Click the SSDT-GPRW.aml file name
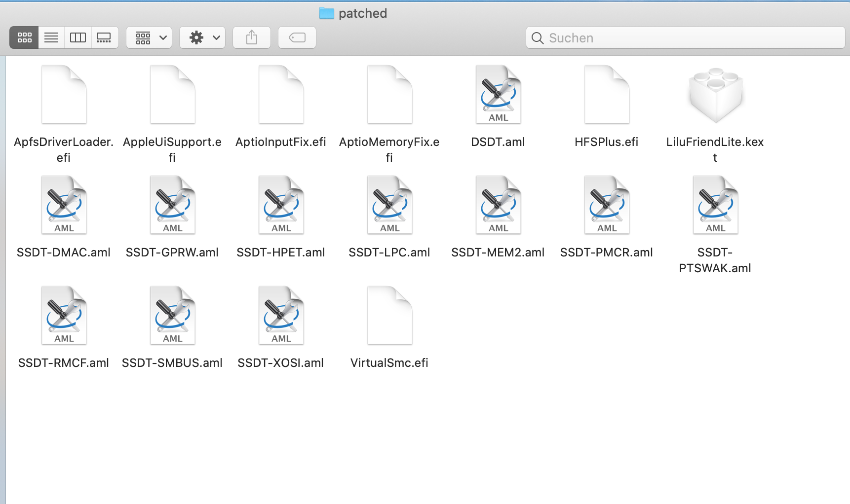 (172, 252)
